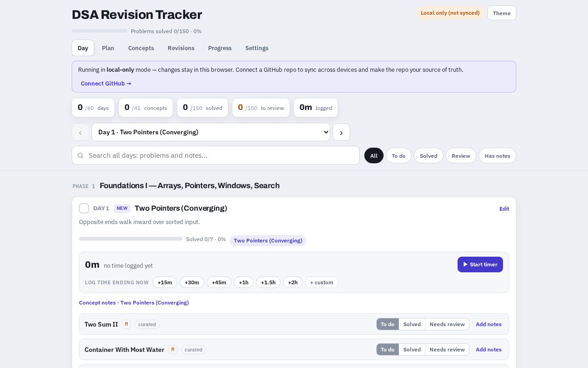Image resolution: width=588 pixels, height=368 pixels.
Task: Click the Two Pointers (Converging) concept tag
Action: click(268, 241)
